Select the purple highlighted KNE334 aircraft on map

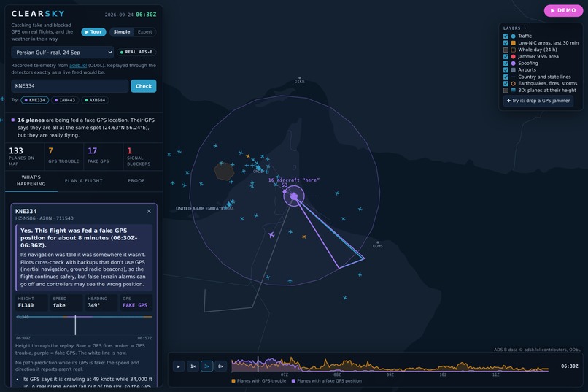pos(271,235)
